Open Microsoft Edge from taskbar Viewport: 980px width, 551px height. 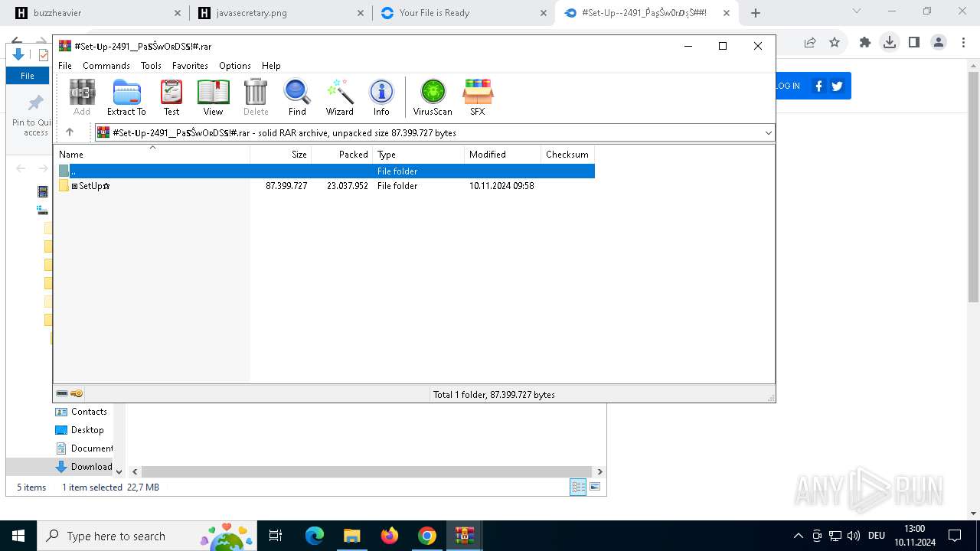coord(315,536)
